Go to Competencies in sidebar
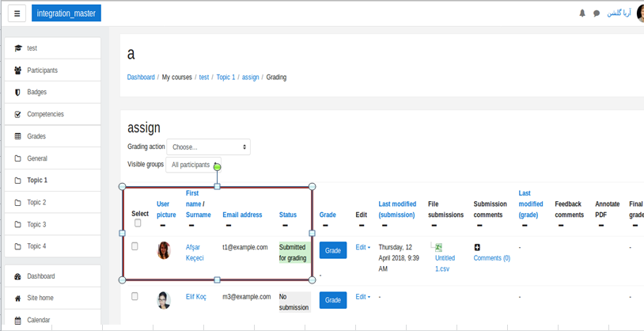The image size is (644, 331). 52,114
